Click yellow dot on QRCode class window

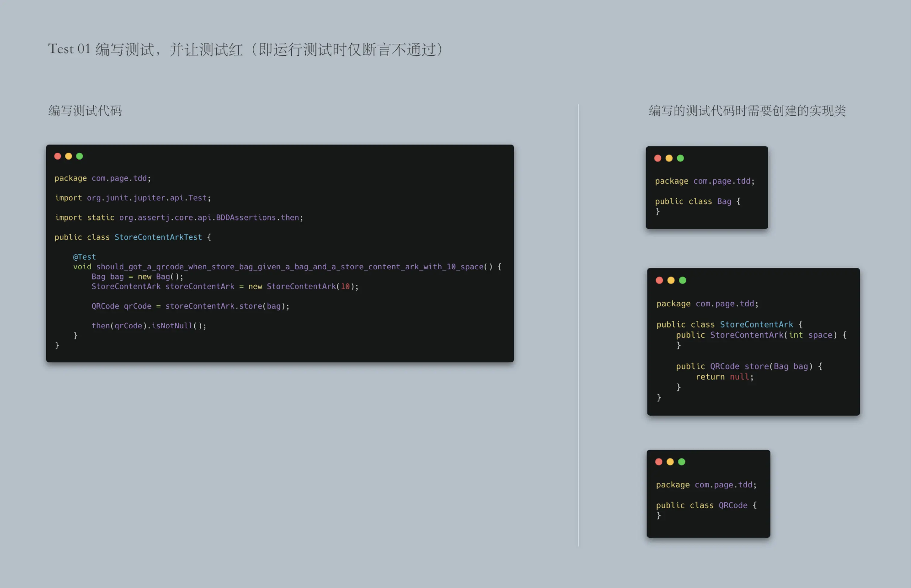[670, 461]
